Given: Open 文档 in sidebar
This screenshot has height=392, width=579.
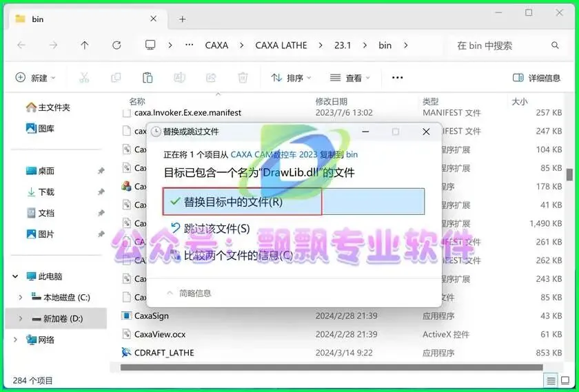Looking at the screenshot, I should pos(40,213).
